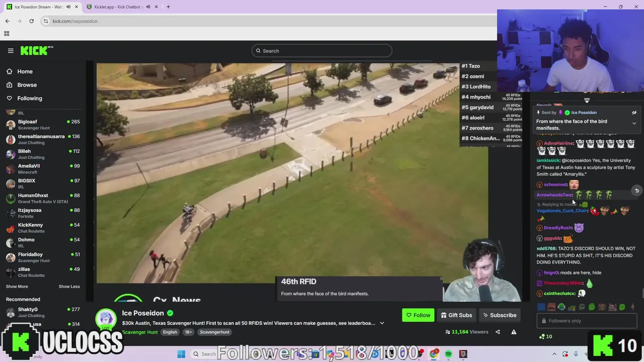The width and height of the screenshot is (644, 362).
Task: Click xdd5768 username in chat
Action: point(546,248)
